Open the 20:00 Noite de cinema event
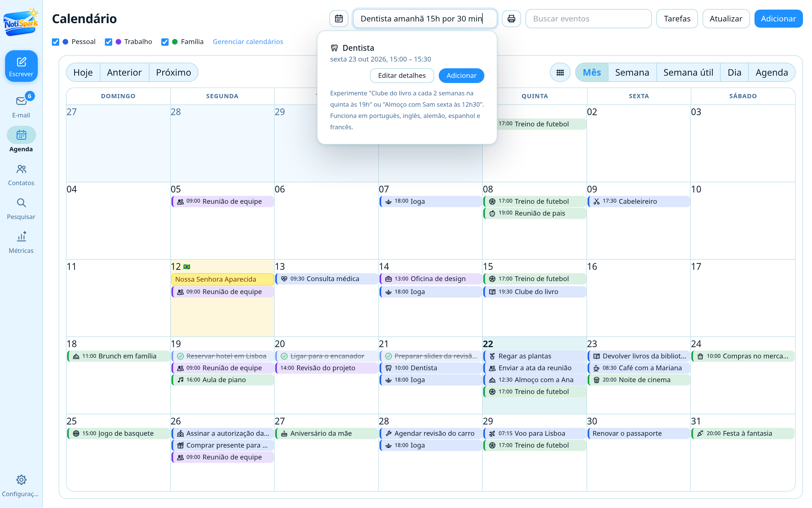 (x=639, y=380)
